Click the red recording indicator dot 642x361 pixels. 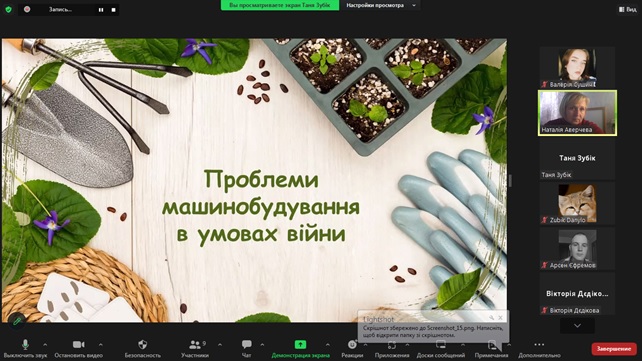[x=27, y=9]
